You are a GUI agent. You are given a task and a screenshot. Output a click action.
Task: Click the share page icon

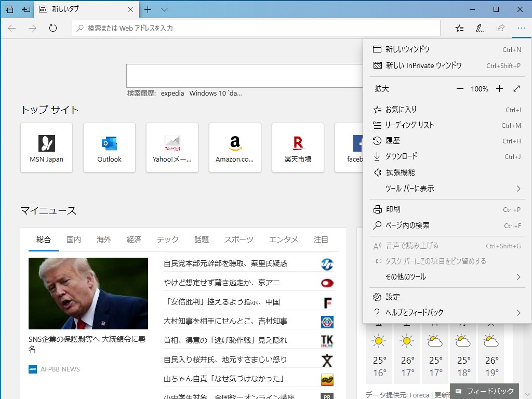[500, 28]
